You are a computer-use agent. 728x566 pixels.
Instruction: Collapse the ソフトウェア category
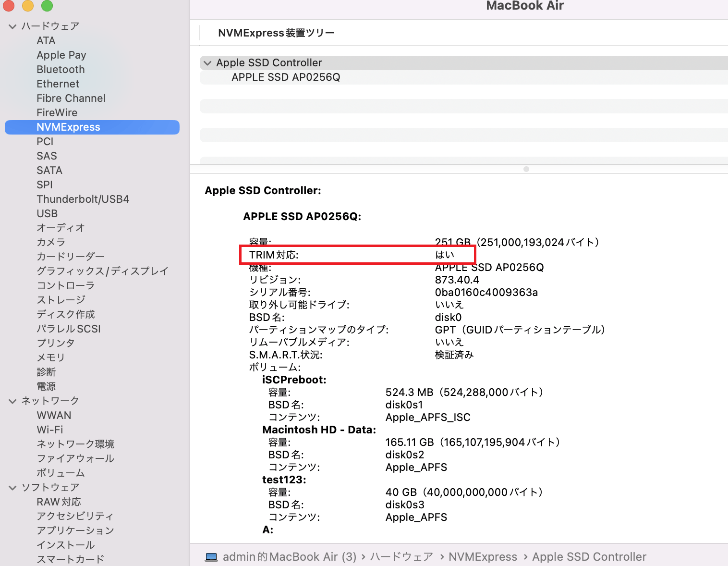pyautogui.click(x=12, y=487)
